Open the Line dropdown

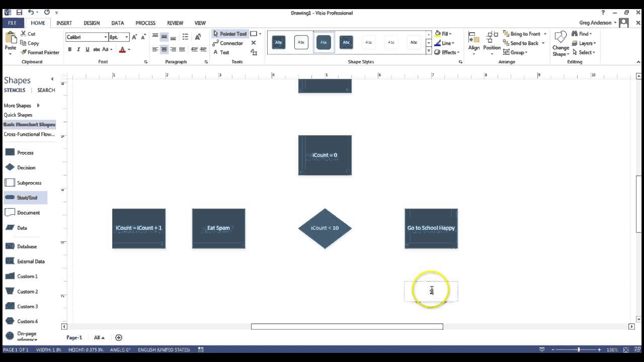click(444, 43)
